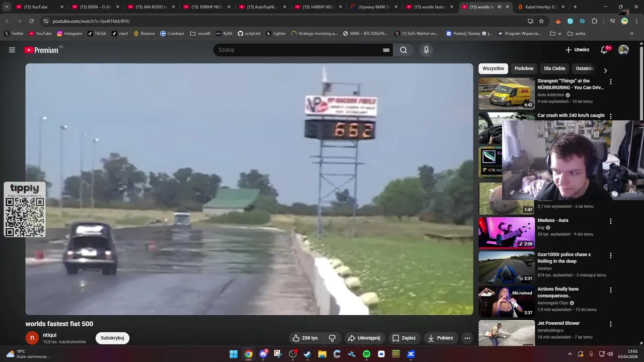
Task: Start voice search with microphone icon
Action: 426,50
